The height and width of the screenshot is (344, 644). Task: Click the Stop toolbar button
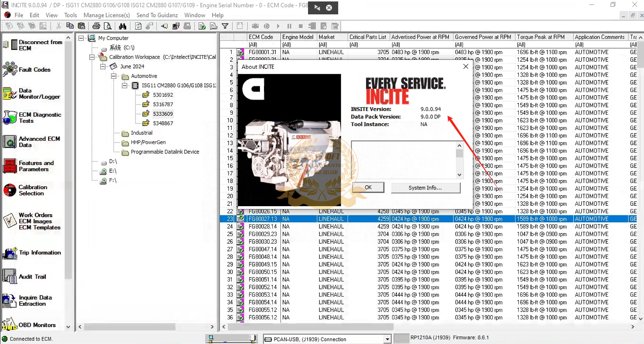pos(301,26)
